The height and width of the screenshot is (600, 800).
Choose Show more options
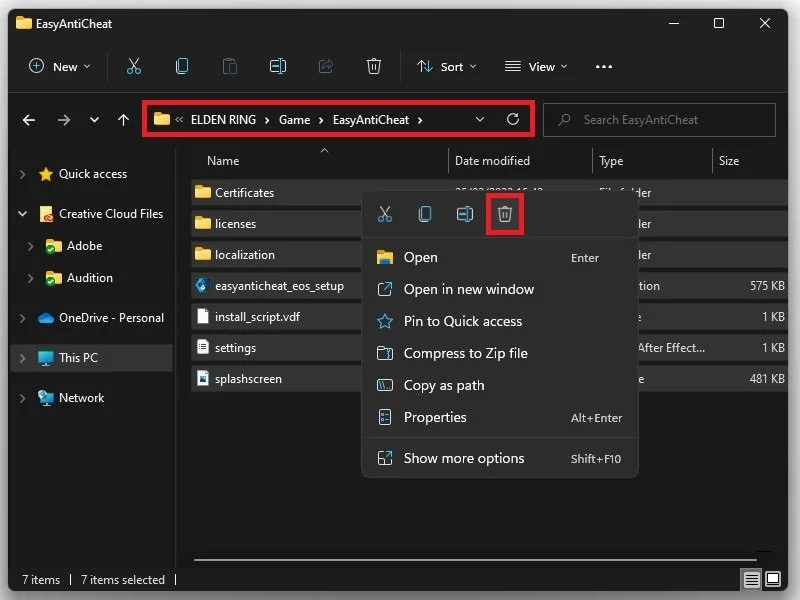coord(499,458)
